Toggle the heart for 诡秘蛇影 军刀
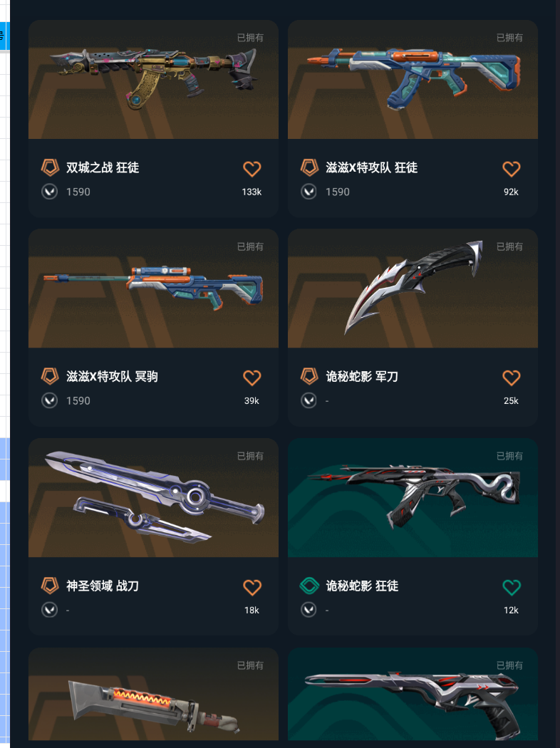Screen dimensions: 560x748 [511, 378]
